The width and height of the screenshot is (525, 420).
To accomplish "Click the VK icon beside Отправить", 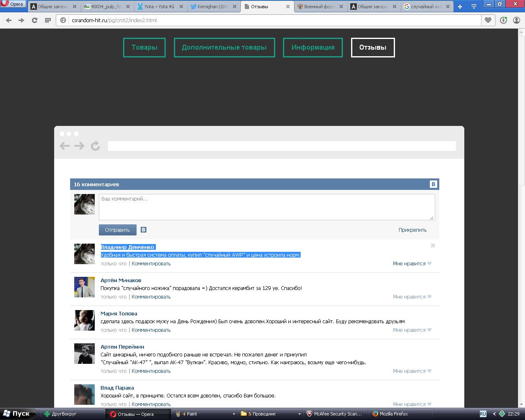I will [144, 230].
